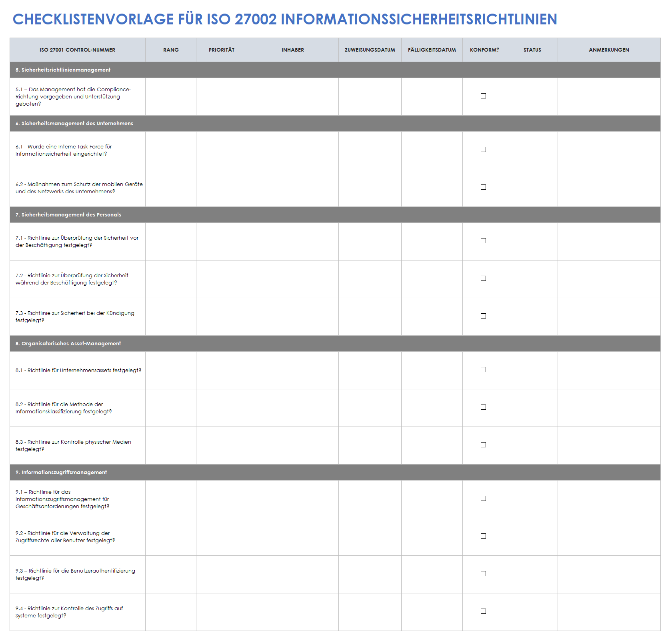Click the 7.1 vor der Beschäftigung question

coord(77,241)
